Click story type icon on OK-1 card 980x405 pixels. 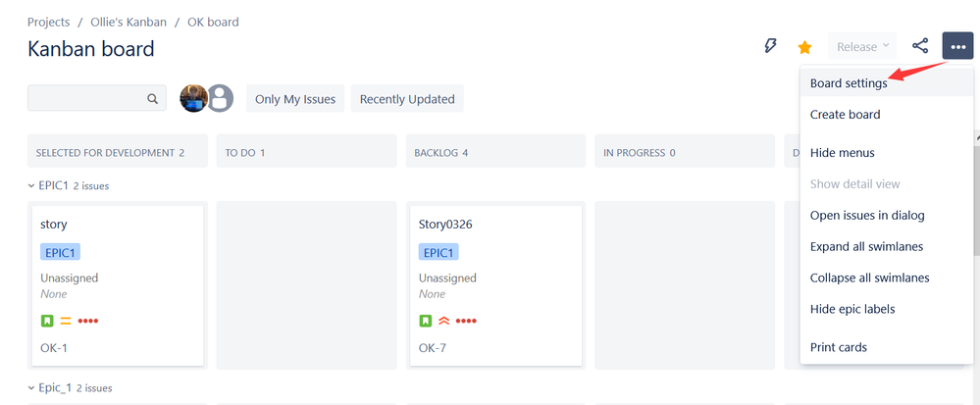(x=47, y=321)
